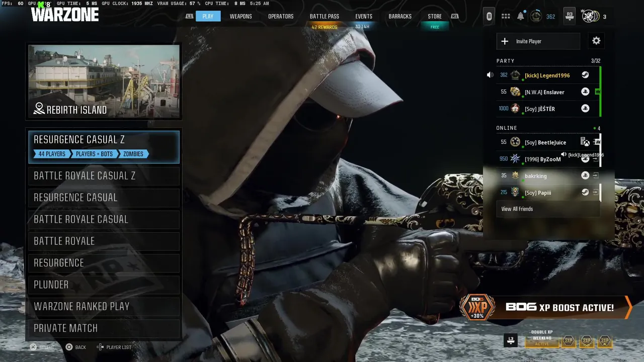
Task: Click bakrking's emblem avatar
Action: click(x=515, y=176)
